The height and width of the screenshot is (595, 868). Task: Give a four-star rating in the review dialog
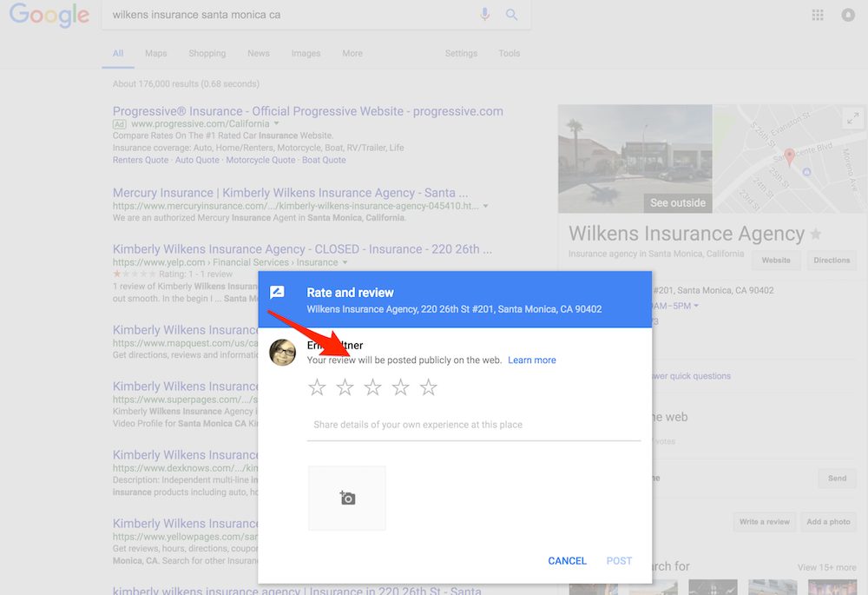click(x=400, y=387)
